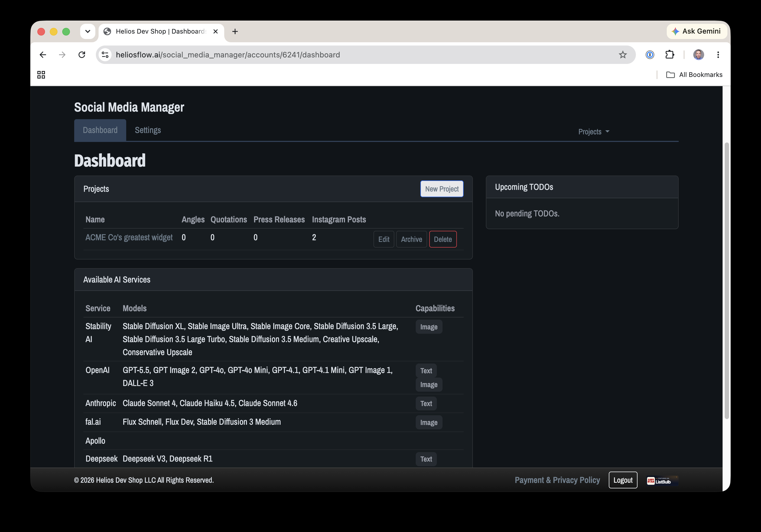Click the Text badge for Deepseek
761x532 pixels.
click(x=426, y=459)
